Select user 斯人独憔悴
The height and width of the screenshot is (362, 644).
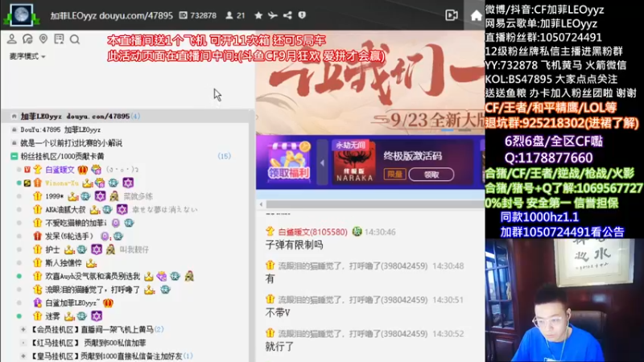(64, 263)
